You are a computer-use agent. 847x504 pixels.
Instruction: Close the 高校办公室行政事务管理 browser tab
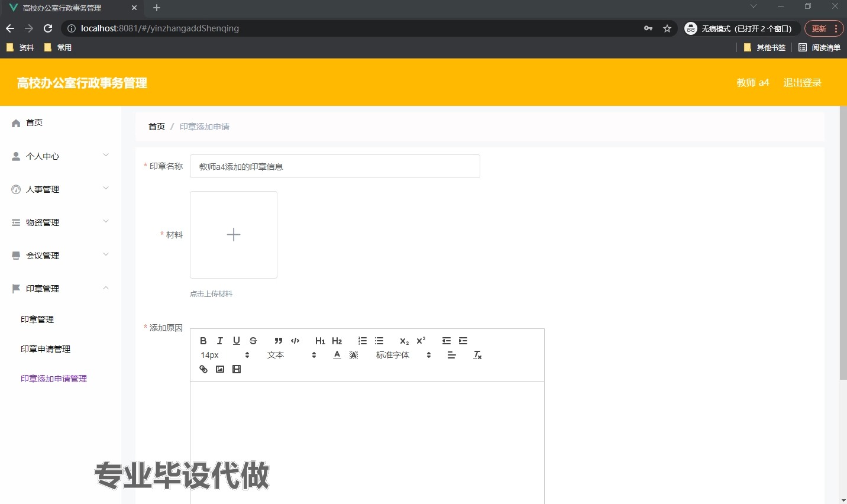(x=134, y=8)
